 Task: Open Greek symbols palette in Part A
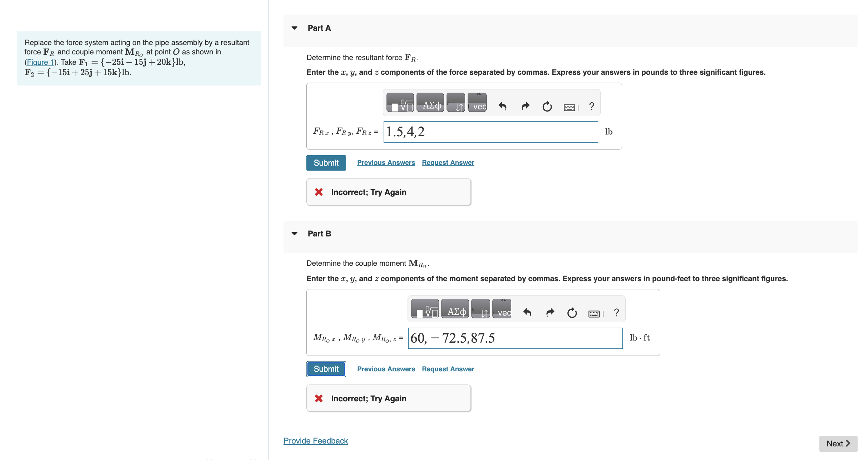pos(430,103)
